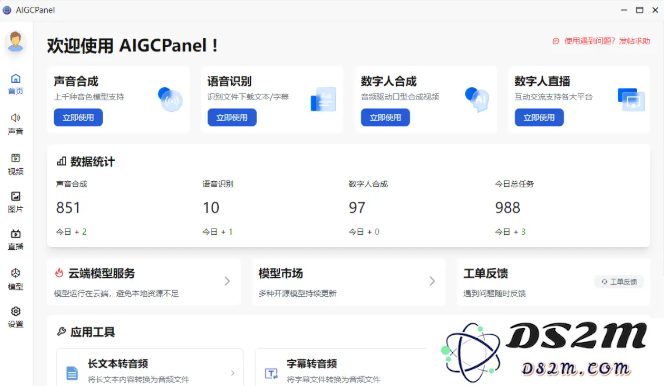664x386 pixels.
Task: Click the 数字人直播 card screen icon
Action: click(631, 100)
